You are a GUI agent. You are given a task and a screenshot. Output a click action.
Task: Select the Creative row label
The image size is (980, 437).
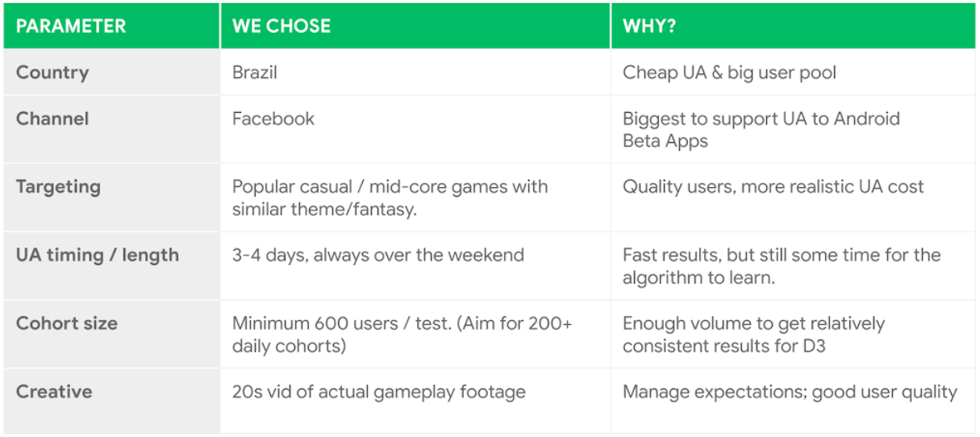[x=54, y=392]
